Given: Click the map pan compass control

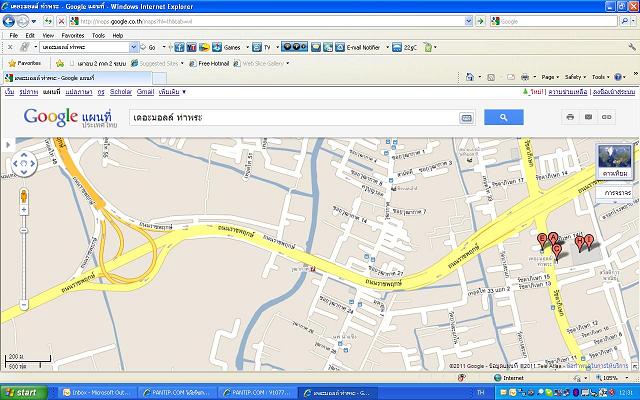Looking at the screenshot, I should [24, 164].
